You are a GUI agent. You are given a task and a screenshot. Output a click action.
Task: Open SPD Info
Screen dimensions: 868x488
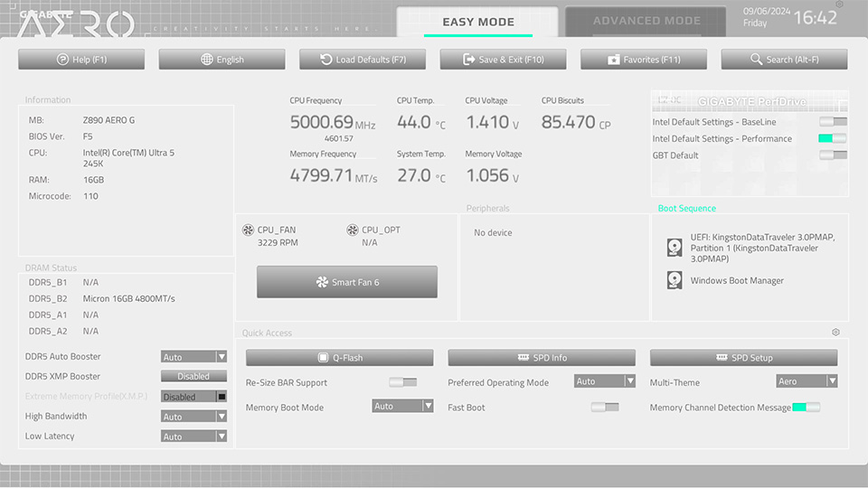542,358
